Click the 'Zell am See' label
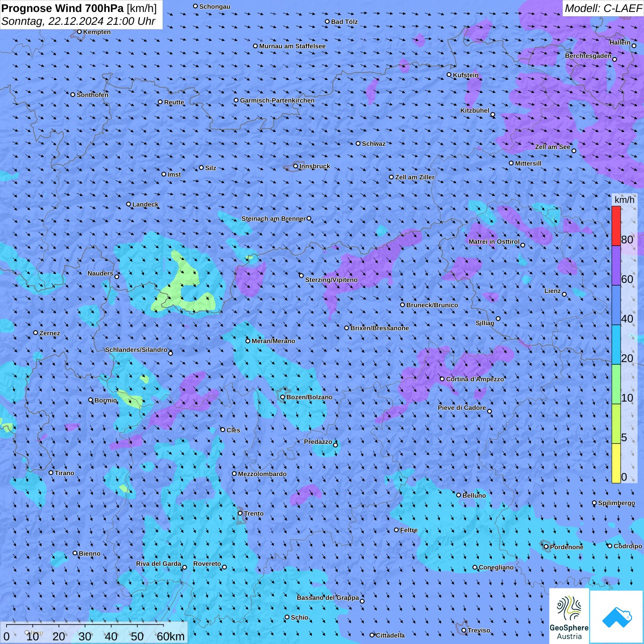 (552, 147)
